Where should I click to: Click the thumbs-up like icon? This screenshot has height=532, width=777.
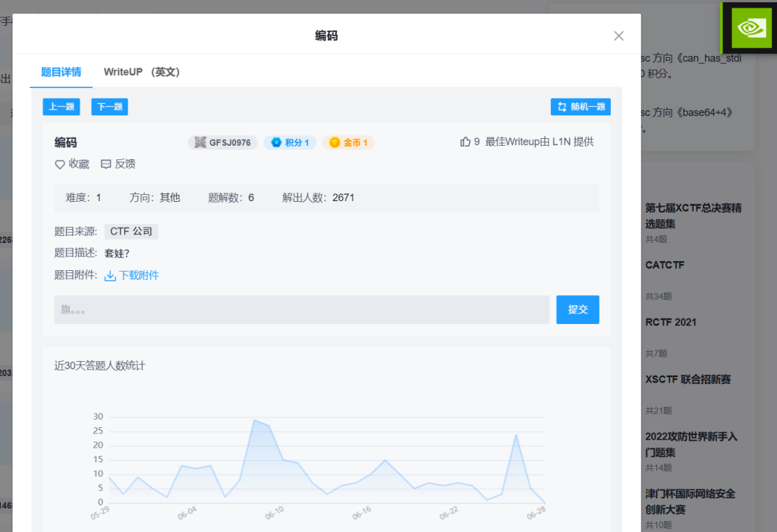(x=465, y=142)
